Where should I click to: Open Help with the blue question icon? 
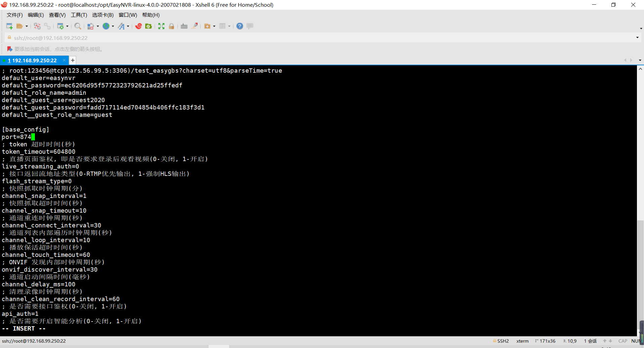pyautogui.click(x=240, y=26)
